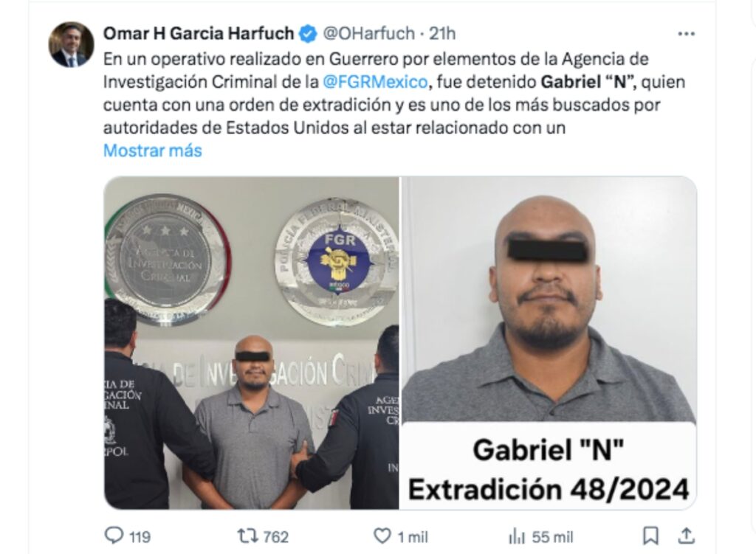756x554 pixels.
Task: Open the @OHarfuch handle link
Action: (369, 34)
